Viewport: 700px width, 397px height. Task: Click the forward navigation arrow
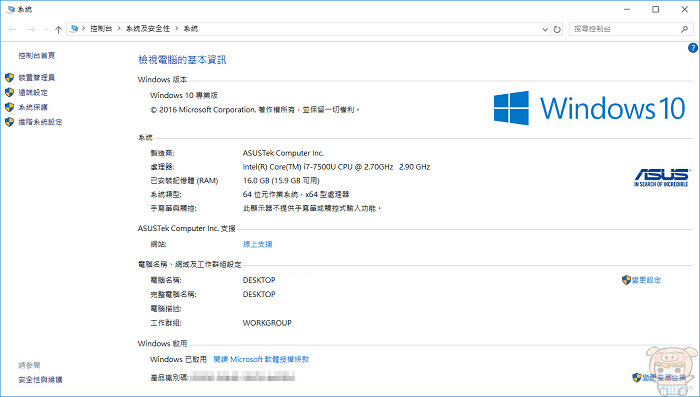[31, 29]
